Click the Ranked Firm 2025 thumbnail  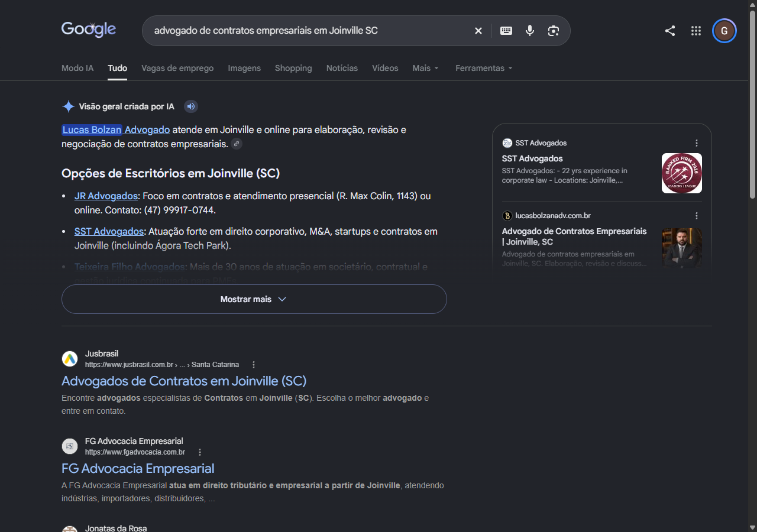coord(682,173)
